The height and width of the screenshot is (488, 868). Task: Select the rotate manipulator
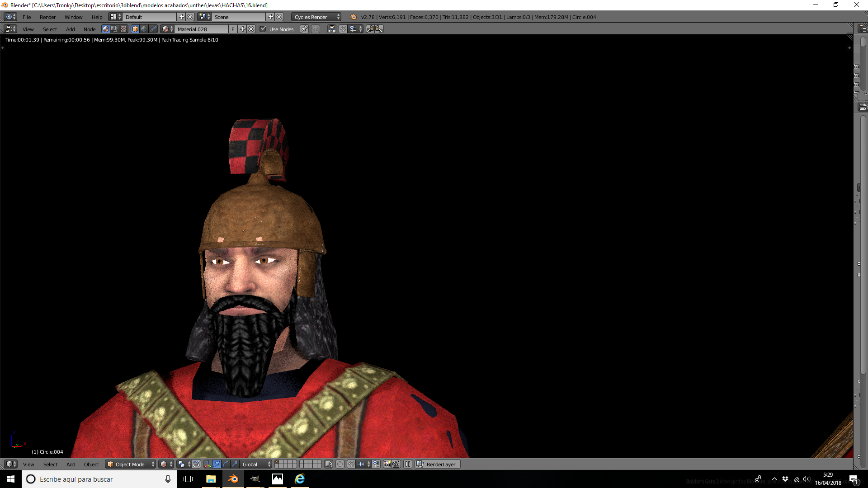(x=226, y=464)
